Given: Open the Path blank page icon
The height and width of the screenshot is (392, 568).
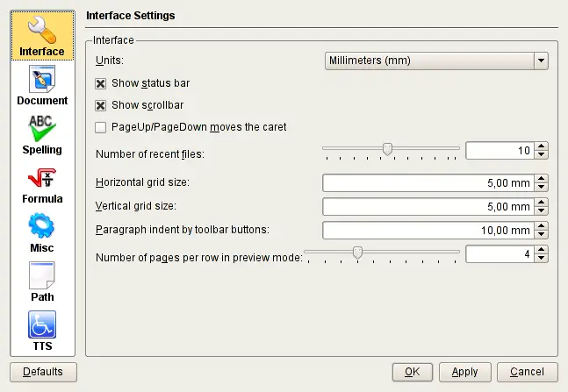Looking at the screenshot, I should pyautogui.click(x=42, y=276).
